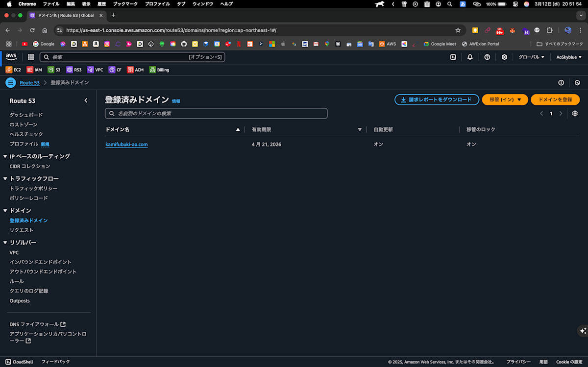The image size is (588, 367).
Task: Download the billing report 請求レポートをダウンロード
Action: coord(437,99)
